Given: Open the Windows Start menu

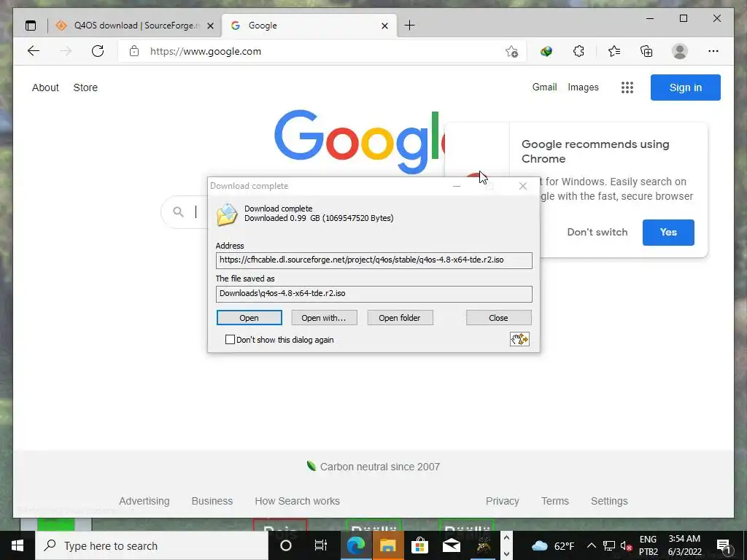Looking at the screenshot, I should coord(18,545).
